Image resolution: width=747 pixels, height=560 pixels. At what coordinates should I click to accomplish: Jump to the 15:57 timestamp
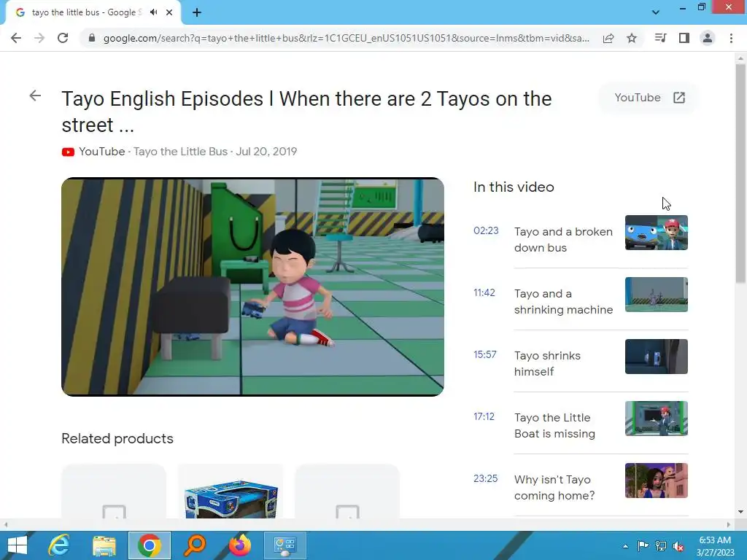485,354
